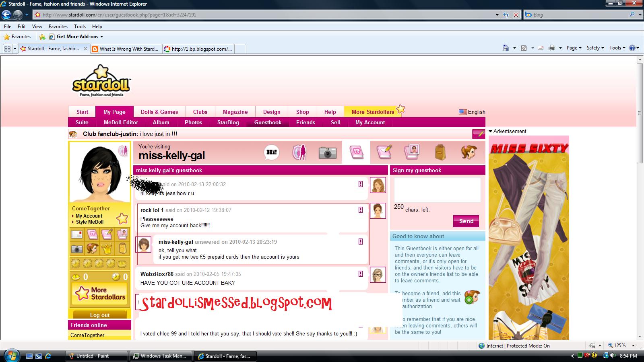The image size is (644, 362).
Task: Open the Favorites button in favorites bar
Action: (x=17, y=37)
